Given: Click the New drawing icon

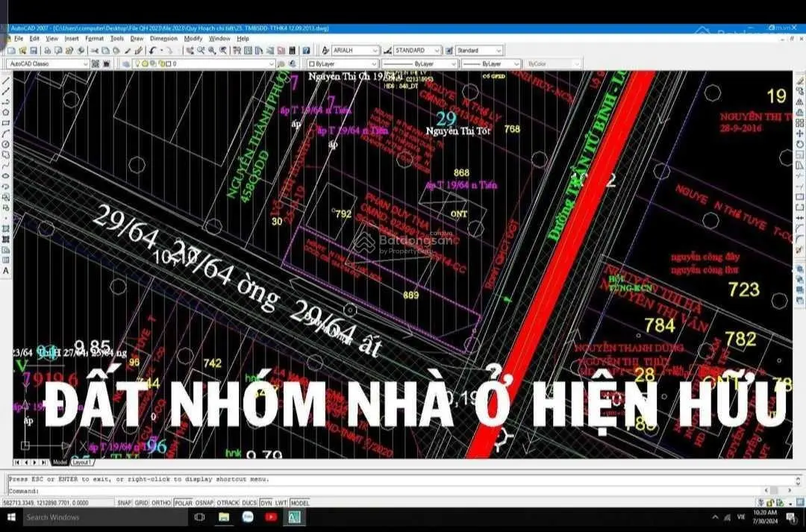Looking at the screenshot, I should pos(10,51).
